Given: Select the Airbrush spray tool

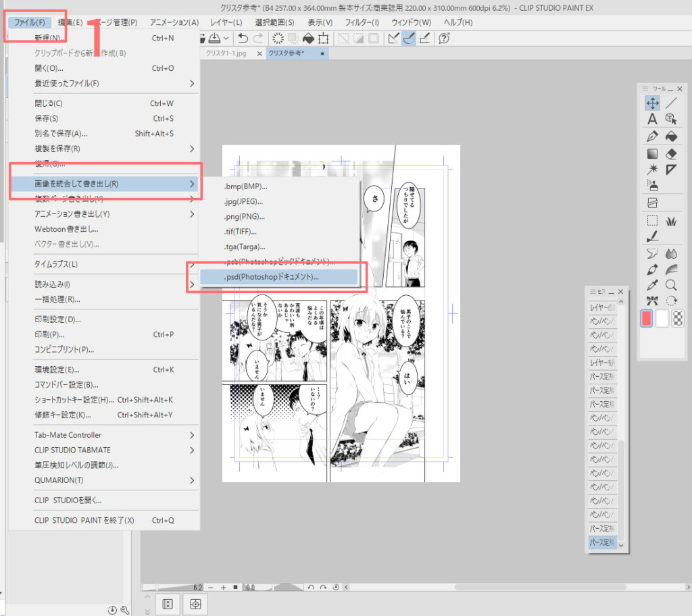Looking at the screenshot, I should point(652,185).
